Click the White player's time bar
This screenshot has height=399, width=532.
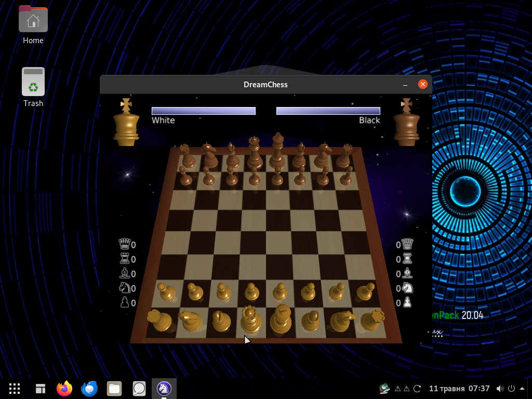[x=204, y=111]
